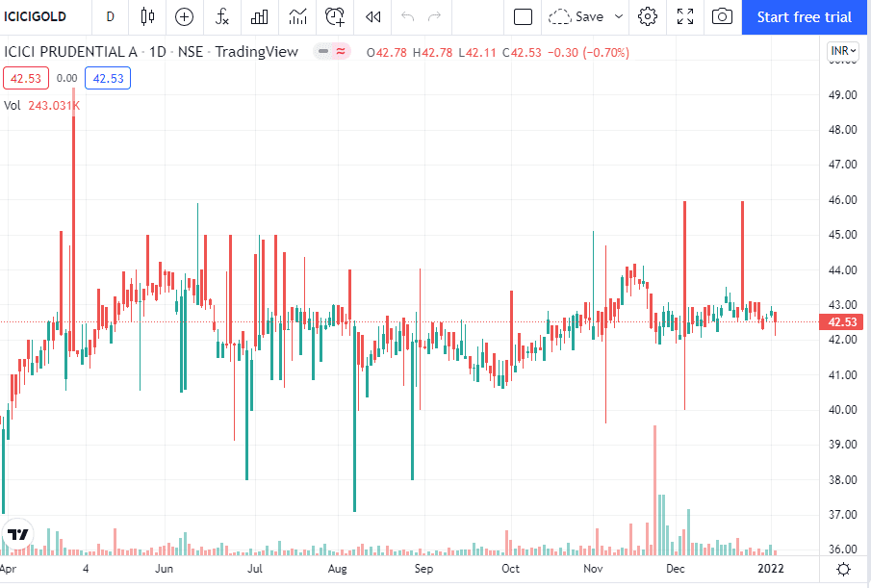This screenshot has width=871, height=588.
Task: Enter fullscreen mode
Action: (x=685, y=16)
